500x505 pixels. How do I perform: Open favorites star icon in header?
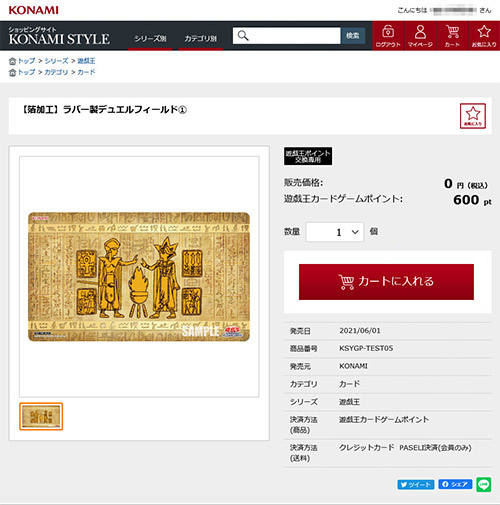pyautogui.click(x=484, y=36)
